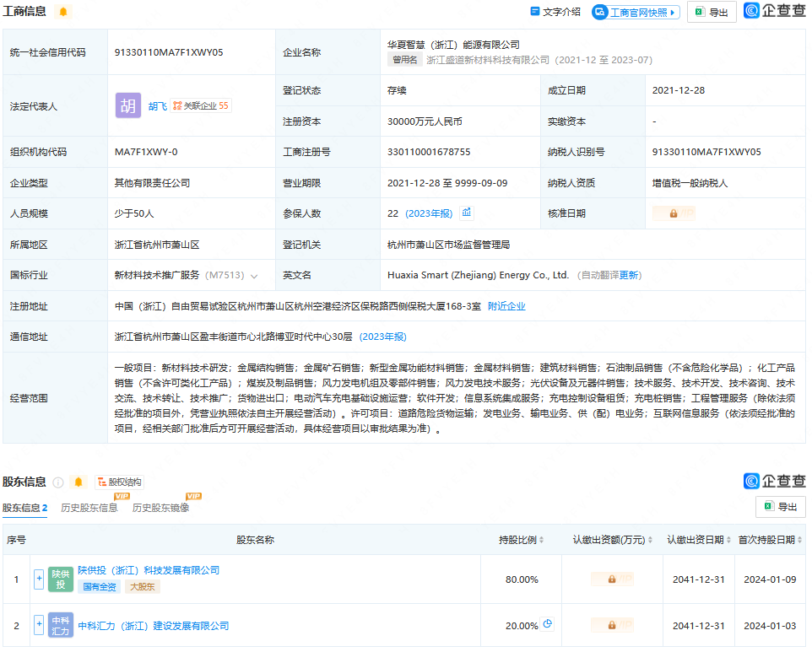Click the 其他有限责任公司 company type
Image resolution: width=812 pixels, height=652 pixels.
152,183
